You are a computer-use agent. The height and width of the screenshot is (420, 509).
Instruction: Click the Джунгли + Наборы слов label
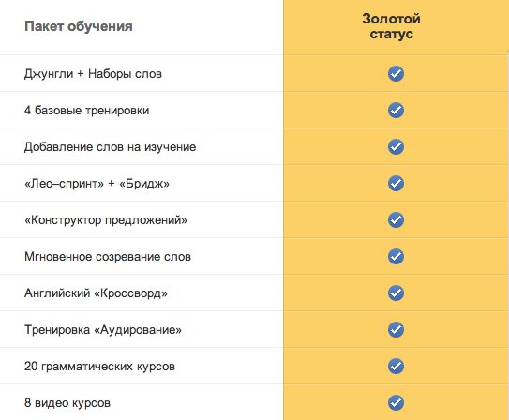pyautogui.click(x=93, y=74)
